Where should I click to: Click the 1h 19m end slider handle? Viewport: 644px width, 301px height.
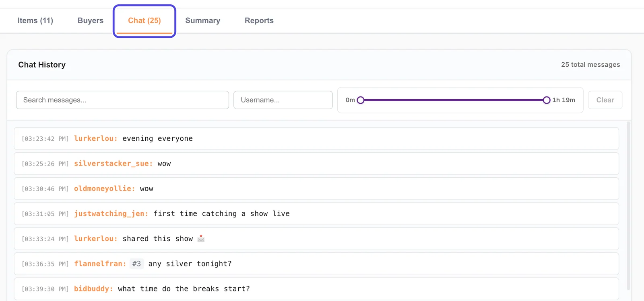click(547, 100)
